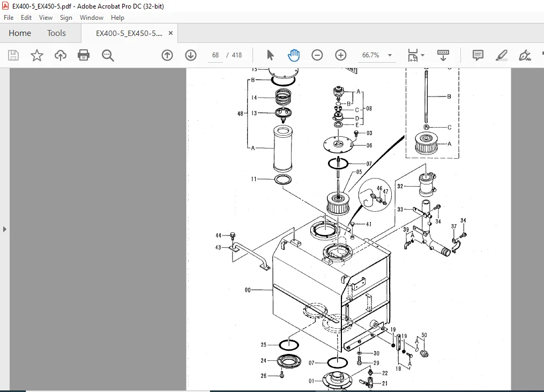Viewport: 544px width, 392px height.
Task: Click part label 32 near the pipe
Action: [400, 187]
